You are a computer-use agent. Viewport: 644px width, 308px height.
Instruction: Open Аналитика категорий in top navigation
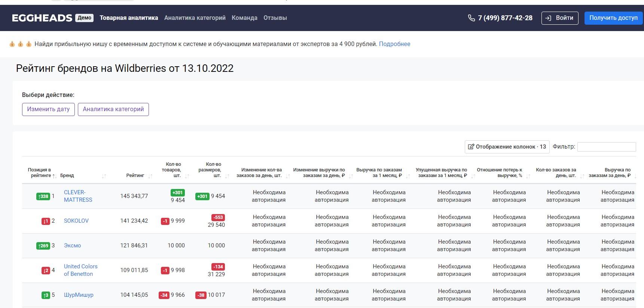[x=195, y=18]
